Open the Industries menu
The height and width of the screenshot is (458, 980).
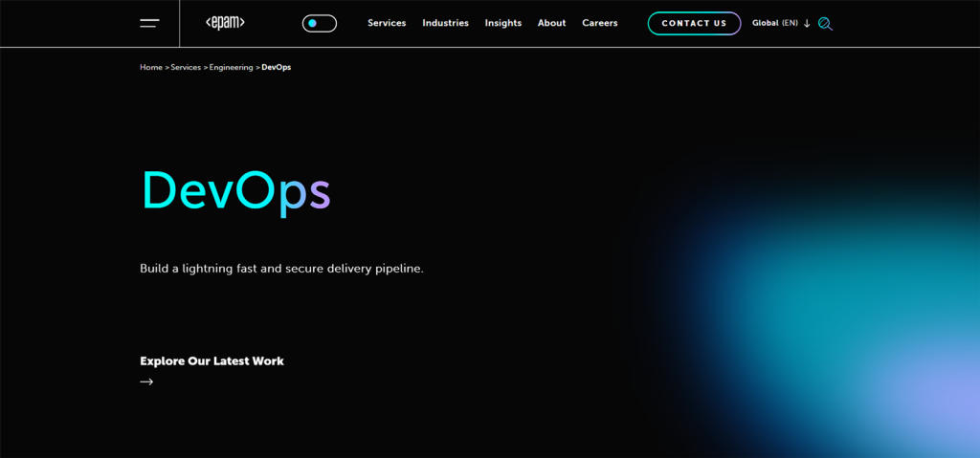click(446, 23)
